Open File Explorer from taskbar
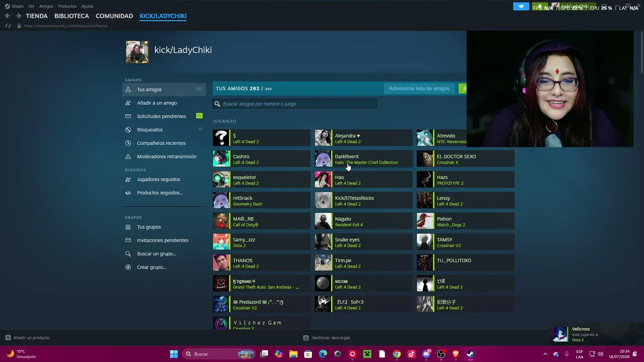The image size is (644, 362). 293,354
